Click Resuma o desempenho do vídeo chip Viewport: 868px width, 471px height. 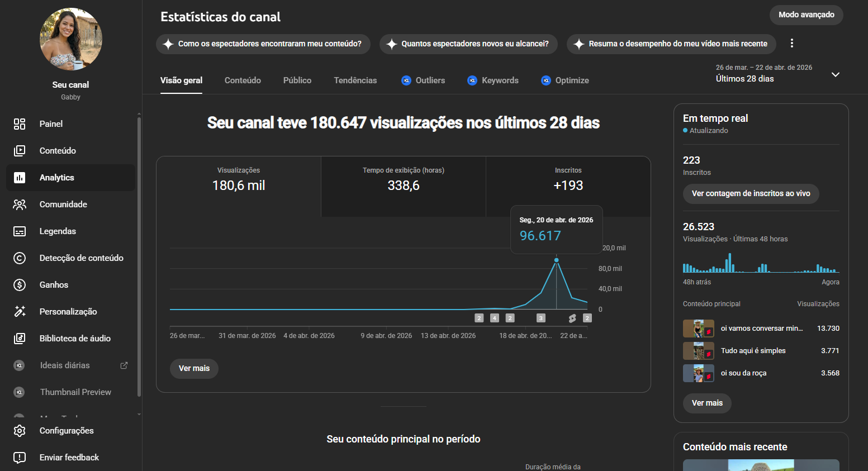click(672, 44)
